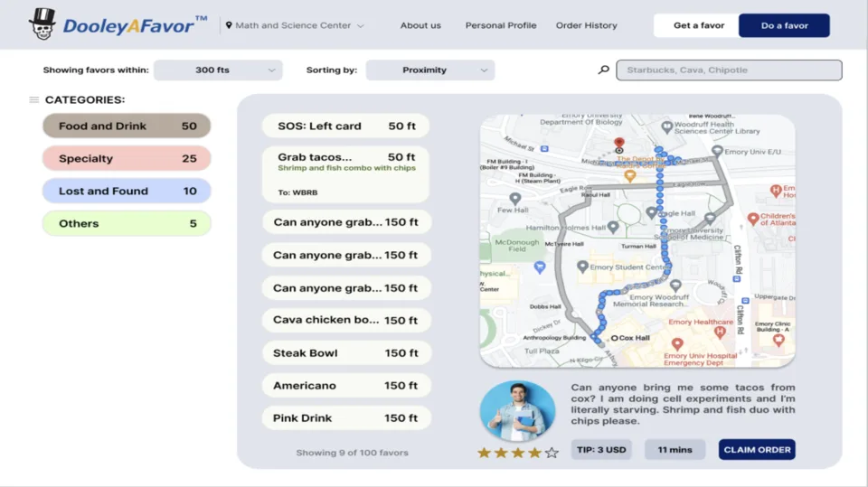Click the Emory Univ E/U map pin

717,151
